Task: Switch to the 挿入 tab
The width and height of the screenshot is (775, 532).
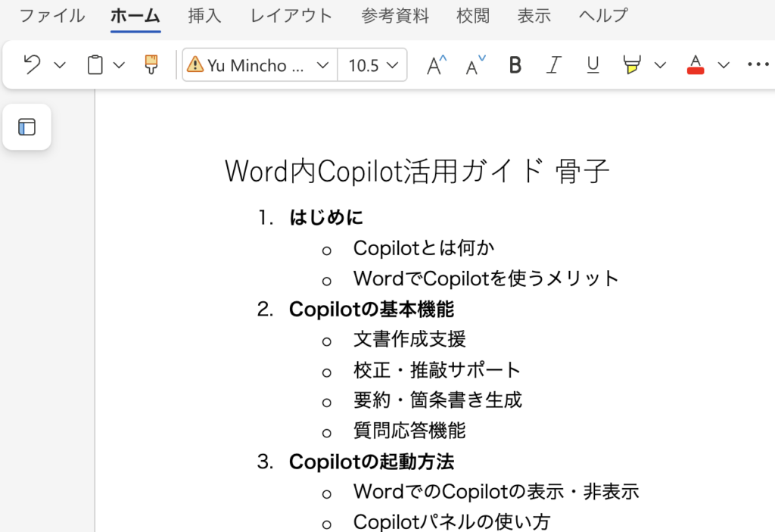Action: click(x=204, y=16)
